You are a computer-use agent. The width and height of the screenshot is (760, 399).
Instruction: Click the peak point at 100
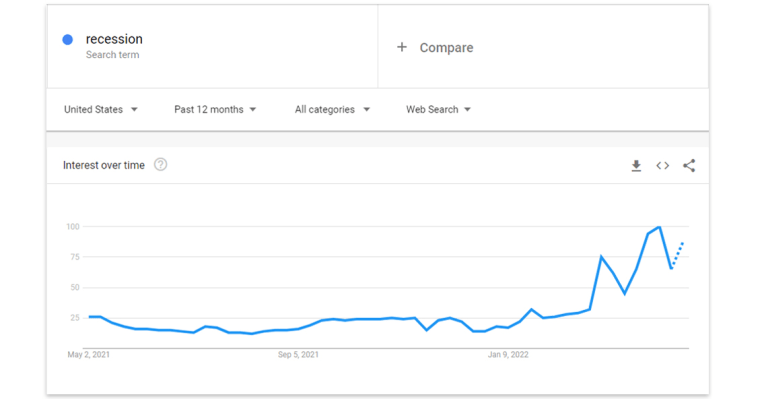[659, 227]
